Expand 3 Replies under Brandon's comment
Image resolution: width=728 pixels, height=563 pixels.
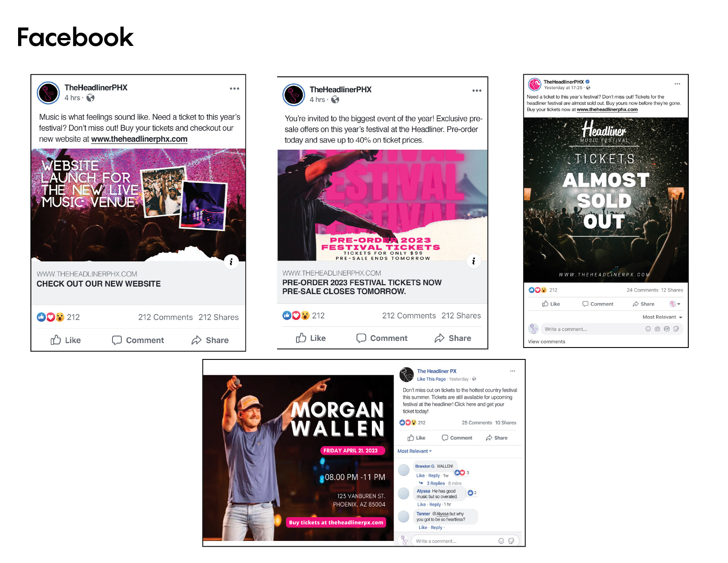pos(435,484)
